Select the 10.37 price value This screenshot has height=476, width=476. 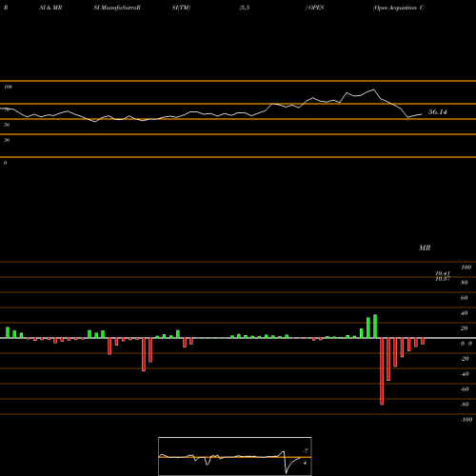tap(443, 279)
